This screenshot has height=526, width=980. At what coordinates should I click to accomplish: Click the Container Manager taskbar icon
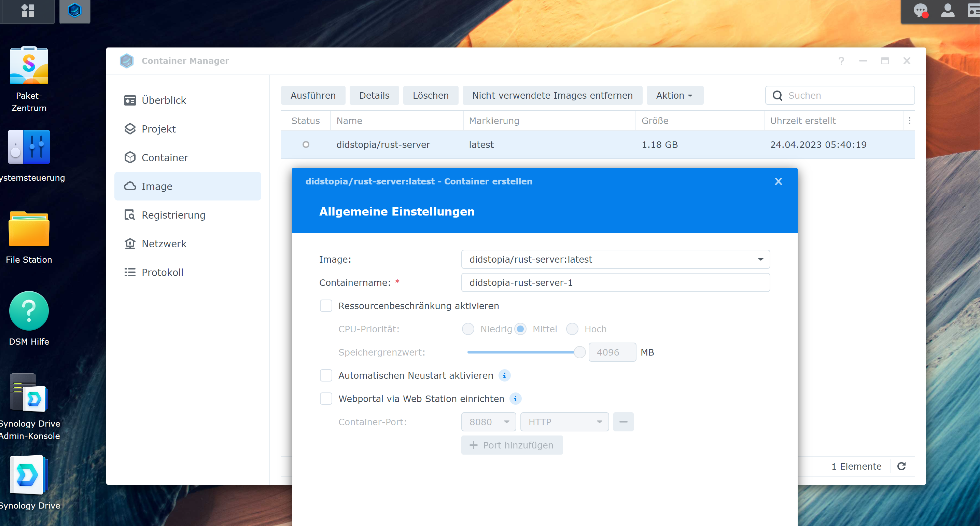pos(74,11)
